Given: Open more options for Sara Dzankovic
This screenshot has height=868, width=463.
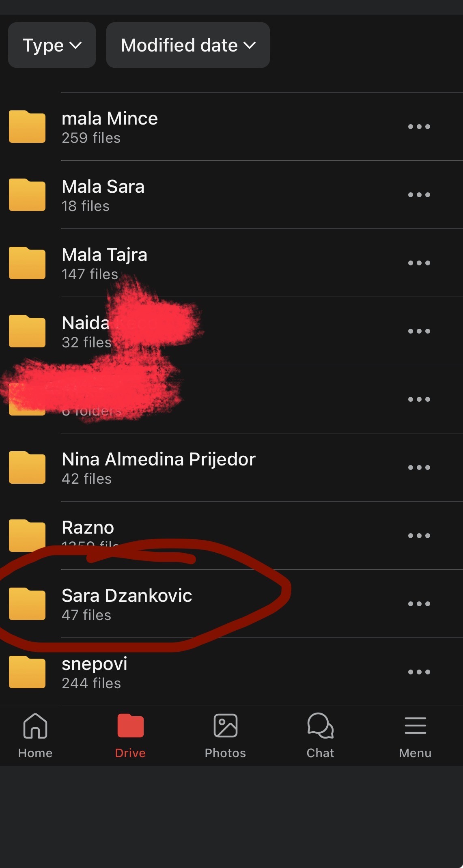Looking at the screenshot, I should click(419, 604).
